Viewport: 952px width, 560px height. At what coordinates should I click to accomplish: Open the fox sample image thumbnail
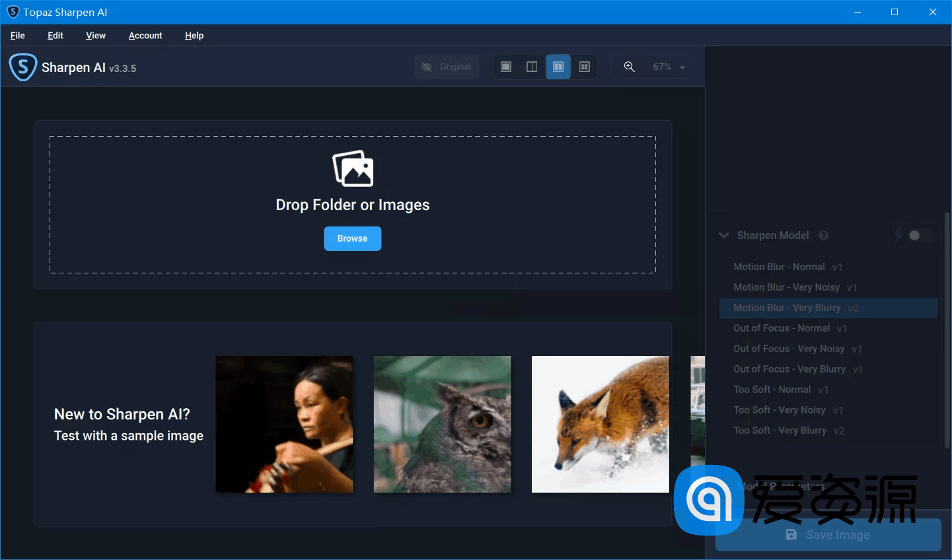(600, 424)
